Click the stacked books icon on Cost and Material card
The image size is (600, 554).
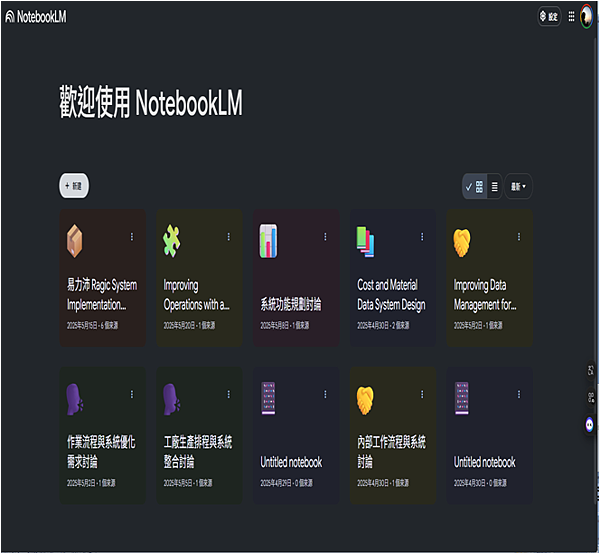365,241
